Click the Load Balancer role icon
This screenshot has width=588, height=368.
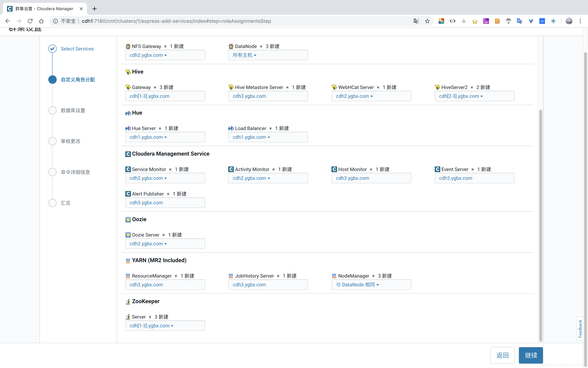pos(231,128)
